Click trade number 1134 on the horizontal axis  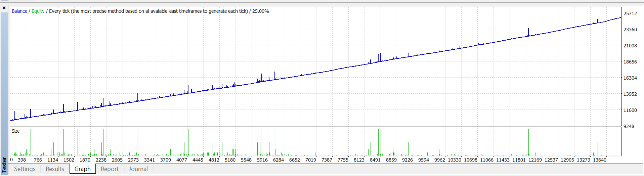click(x=53, y=160)
